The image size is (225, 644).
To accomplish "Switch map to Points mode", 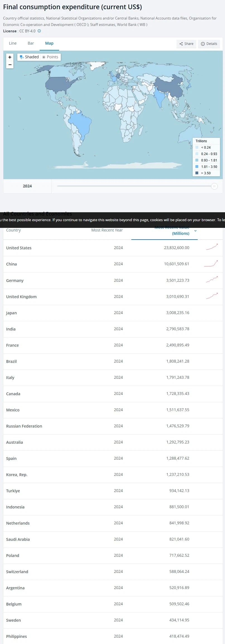I will 50,57.
